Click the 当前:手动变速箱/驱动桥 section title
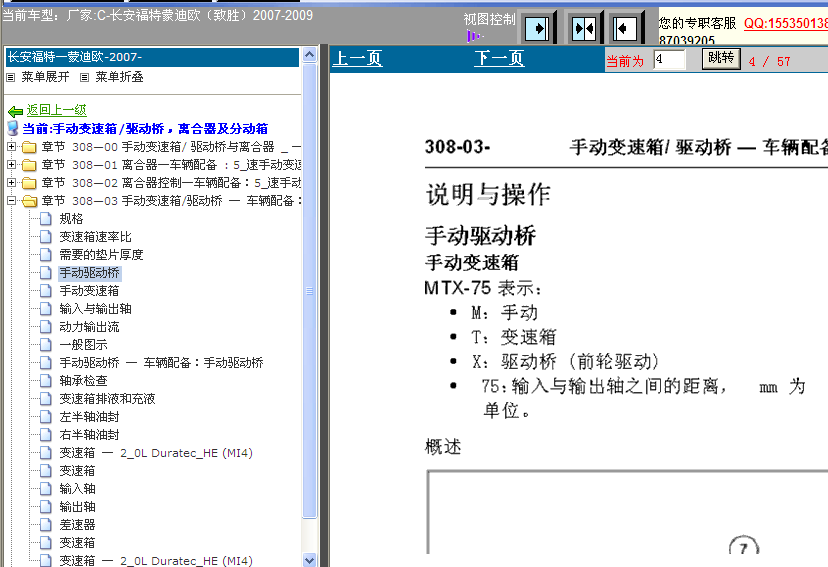Screen dimensions: 828x567 point(145,128)
